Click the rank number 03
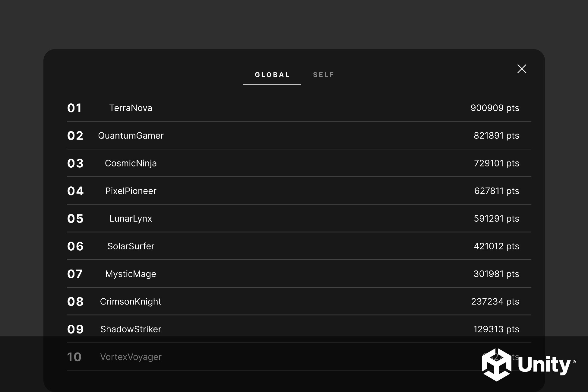The width and height of the screenshot is (588, 392). [x=75, y=163]
